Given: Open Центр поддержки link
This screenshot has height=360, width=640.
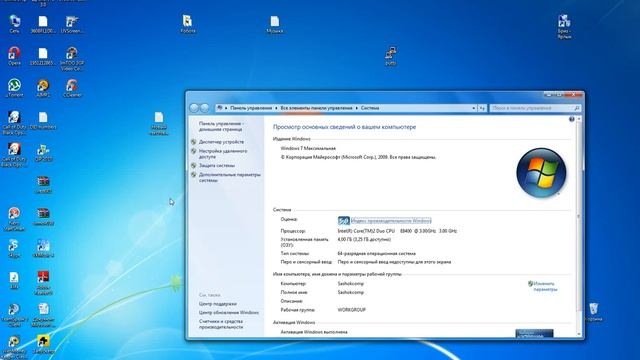Looking at the screenshot, I should pos(218,304).
